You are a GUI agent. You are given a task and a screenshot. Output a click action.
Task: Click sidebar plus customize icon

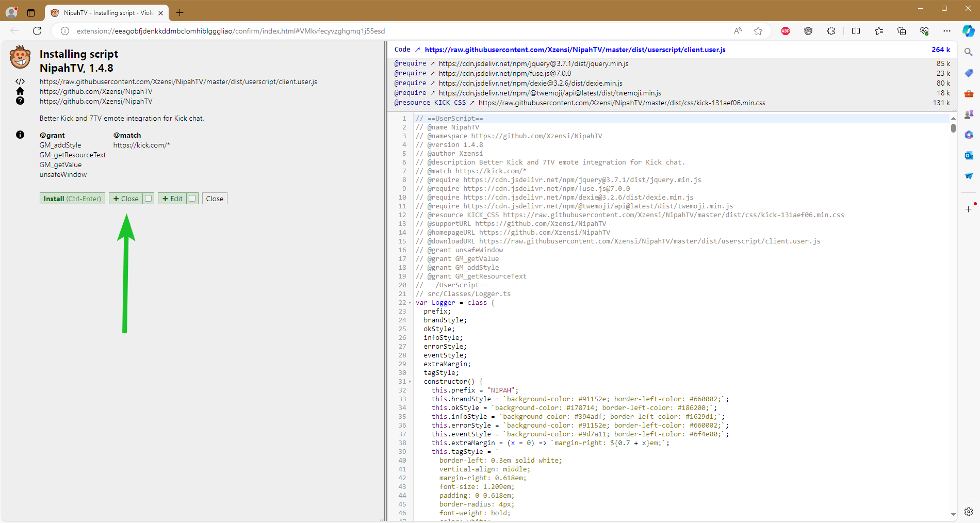click(969, 209)
